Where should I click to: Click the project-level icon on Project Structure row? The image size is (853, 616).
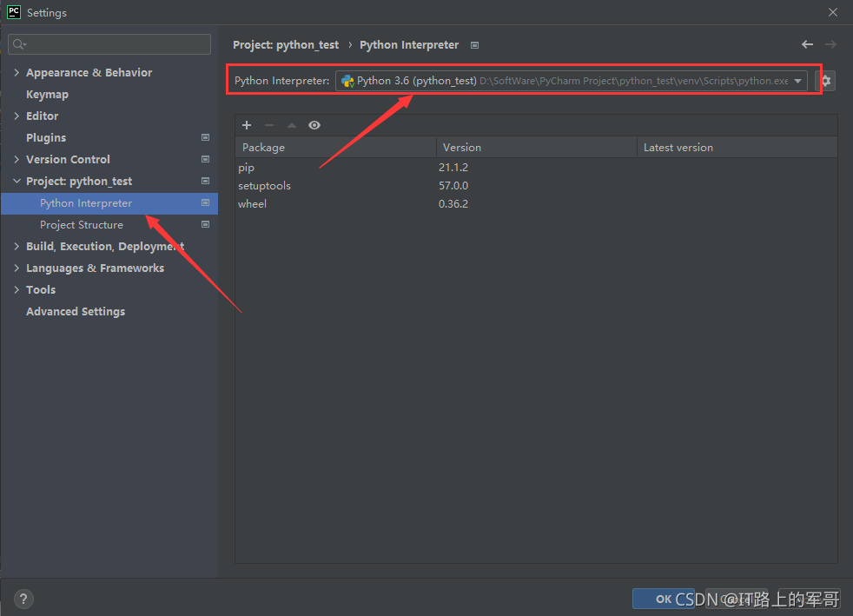pos(205,225)
